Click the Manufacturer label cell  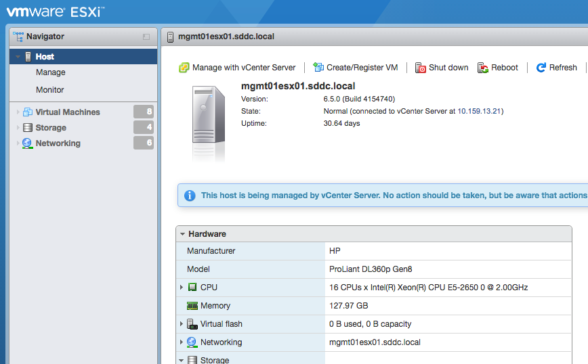[251, 251]
